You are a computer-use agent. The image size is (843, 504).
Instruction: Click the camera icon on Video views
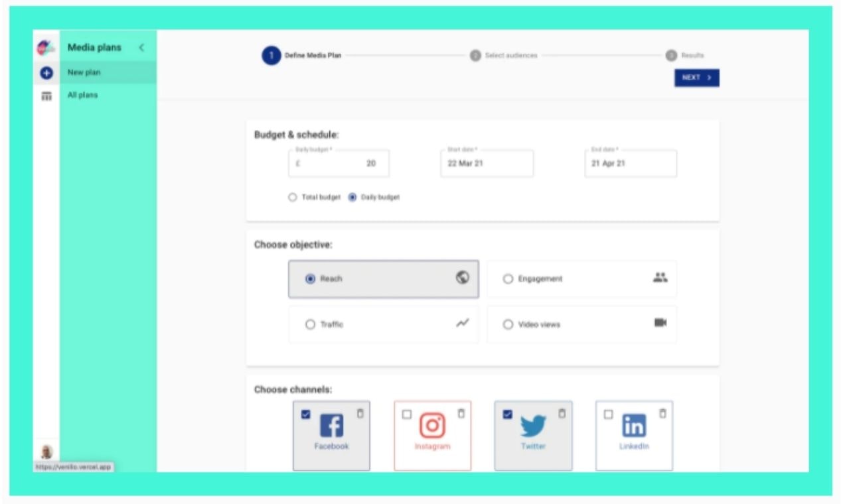(x=660, y=322)
